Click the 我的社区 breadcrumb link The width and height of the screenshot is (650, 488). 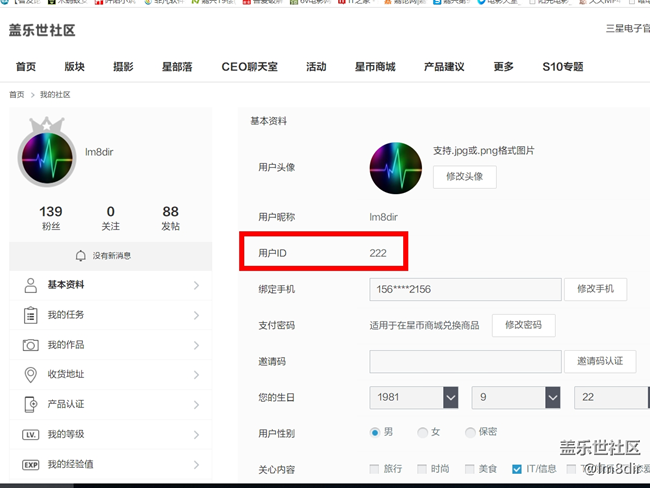[55, 95]
